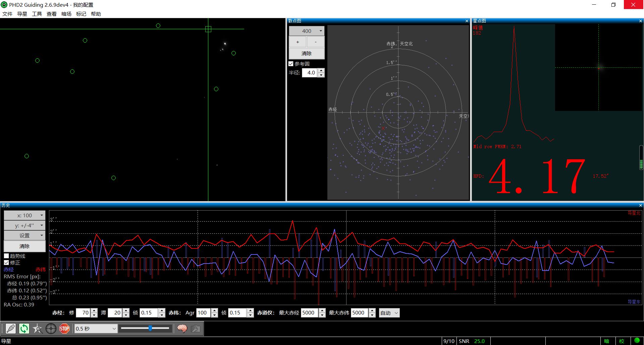Open the 暗场 menu
The height and width of the screenshot is (345, 644).
(66, 14)
